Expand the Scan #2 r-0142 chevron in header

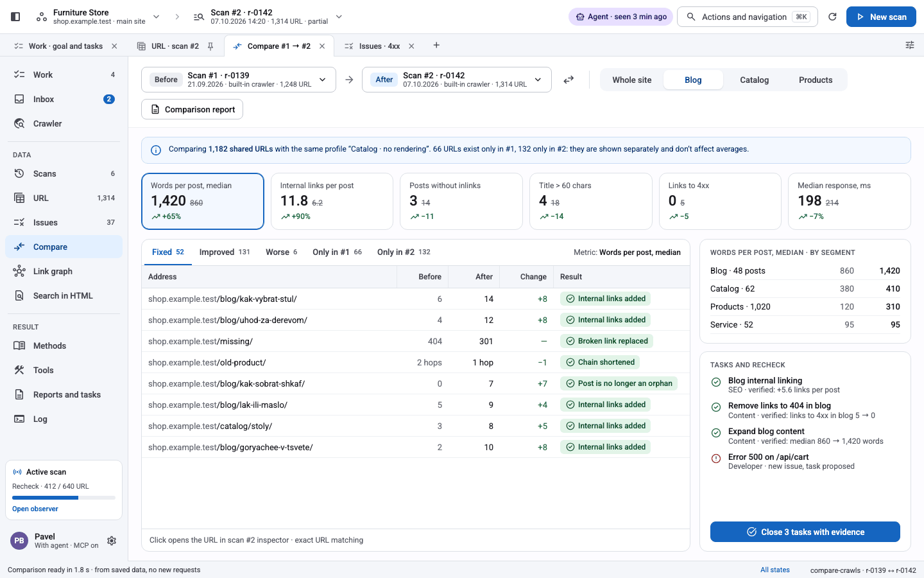(339, 17)
